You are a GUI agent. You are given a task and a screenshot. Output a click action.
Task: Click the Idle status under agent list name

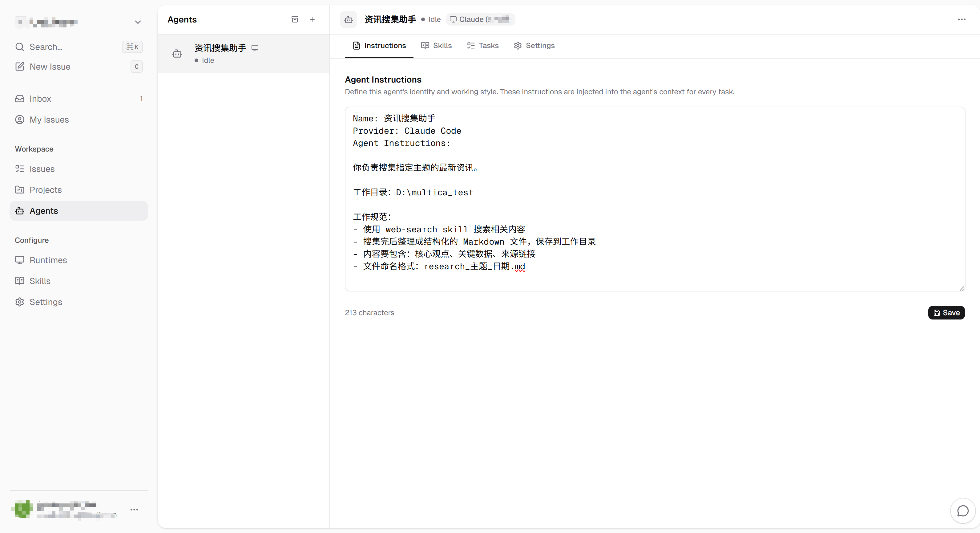click(x=204, y=60)
